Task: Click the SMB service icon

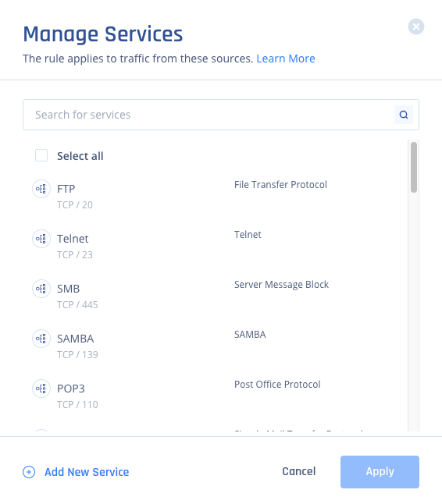Action: pos(41,289)
